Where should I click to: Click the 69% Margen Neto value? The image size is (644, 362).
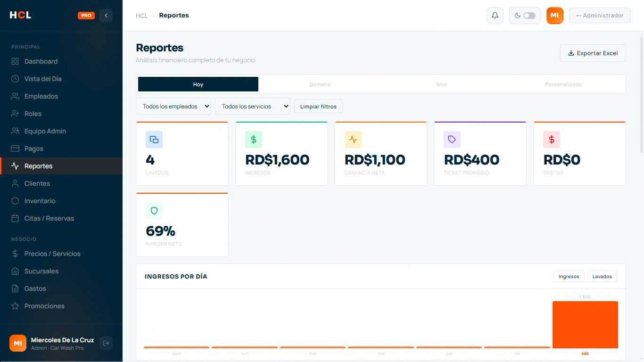[160, 231]
